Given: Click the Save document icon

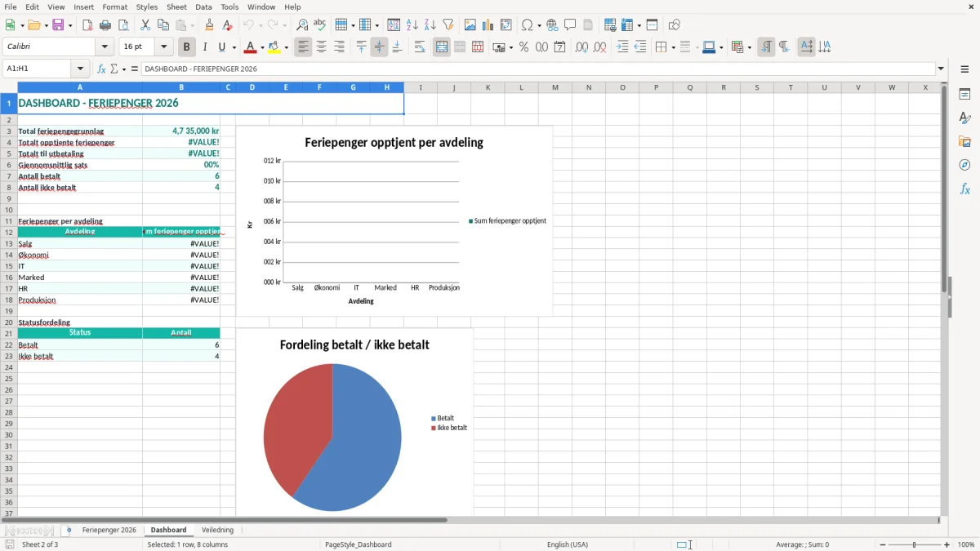Looking at the screenshot, I should pos(58,25).
